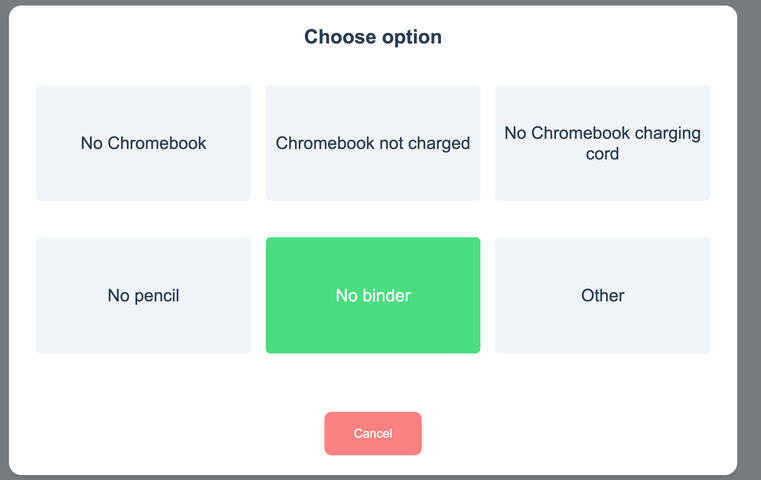Image resolution: width=761 pixels, height=480 pixels.
Task: Tap the Chromebook not charged card
Action: 372,143
